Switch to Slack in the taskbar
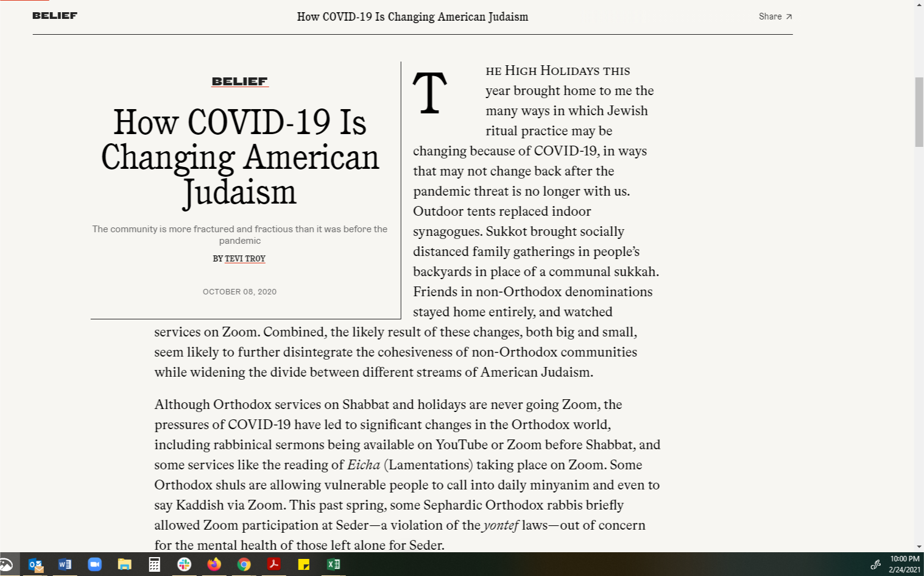 click(184, 564)
